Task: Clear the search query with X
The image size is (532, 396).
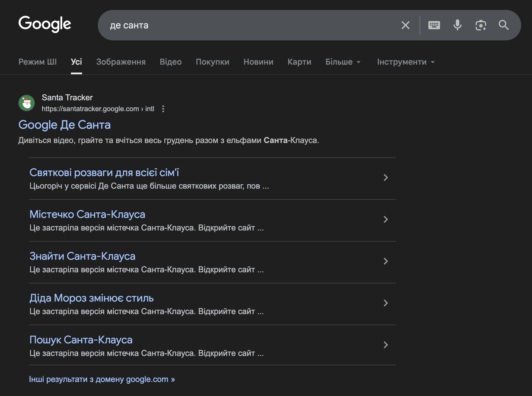Action: point(405,25)
